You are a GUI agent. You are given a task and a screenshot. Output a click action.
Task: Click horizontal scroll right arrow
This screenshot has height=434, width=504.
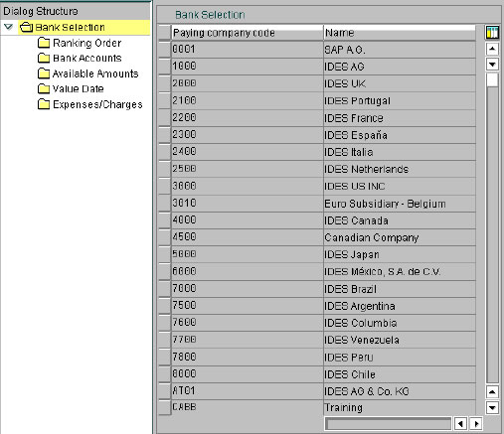click(476, 423)
